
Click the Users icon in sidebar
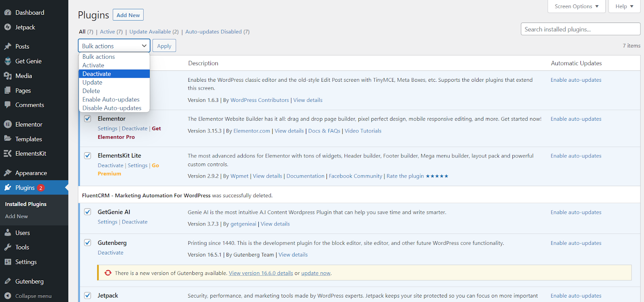point(8,233)
